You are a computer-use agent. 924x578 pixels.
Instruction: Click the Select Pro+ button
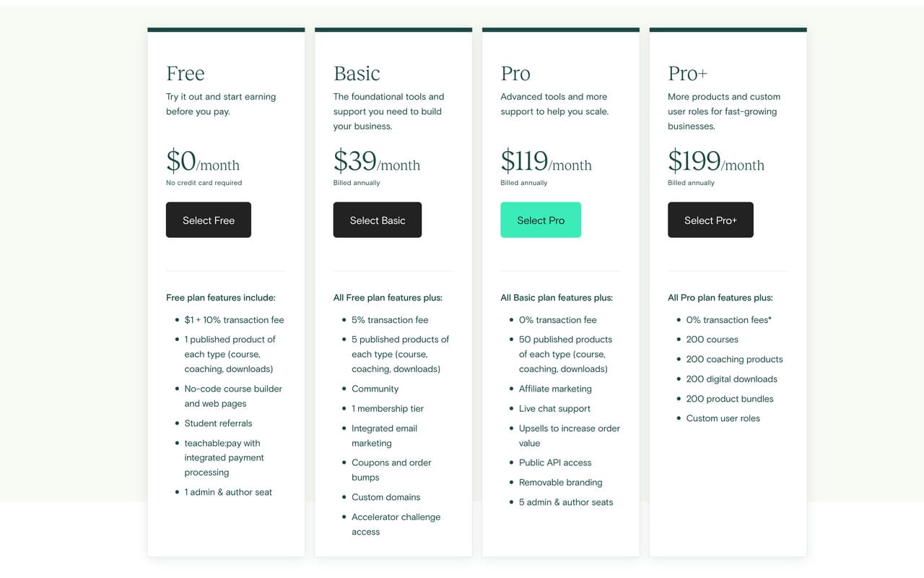pyautogui.click(x=710, y=220)
